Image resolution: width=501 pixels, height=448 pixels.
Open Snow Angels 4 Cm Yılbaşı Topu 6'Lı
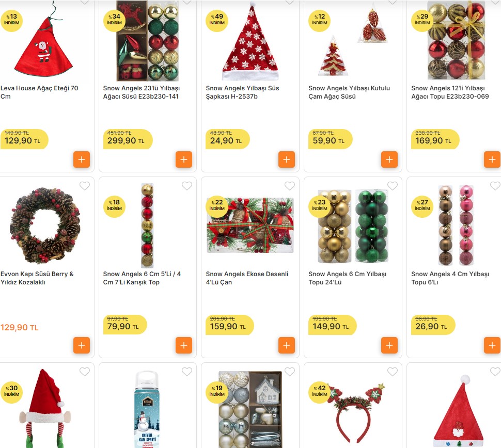click(450, 278)
